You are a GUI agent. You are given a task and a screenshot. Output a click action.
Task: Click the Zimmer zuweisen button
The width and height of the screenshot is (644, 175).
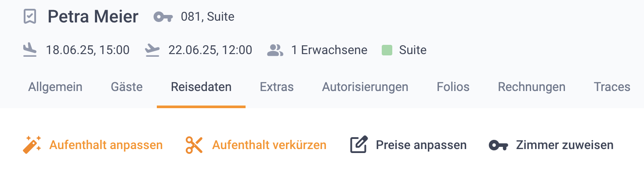pyautogui.click(x=551, y=145)
